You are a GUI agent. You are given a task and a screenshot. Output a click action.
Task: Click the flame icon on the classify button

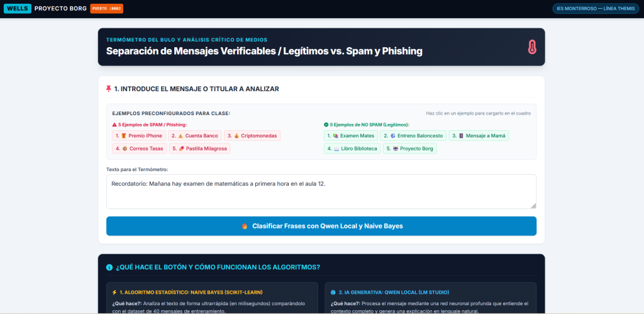(245, 226)
